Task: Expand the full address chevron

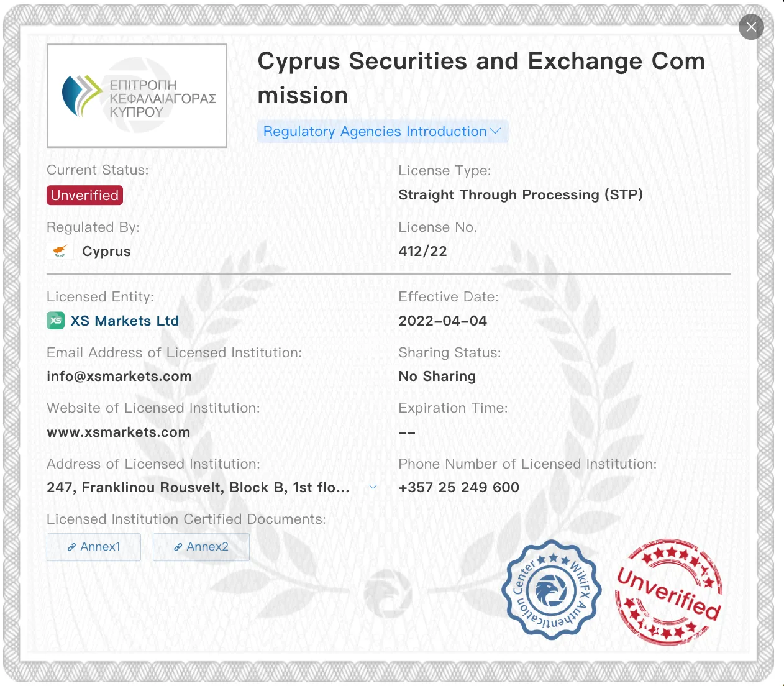Action: [373, 487]
